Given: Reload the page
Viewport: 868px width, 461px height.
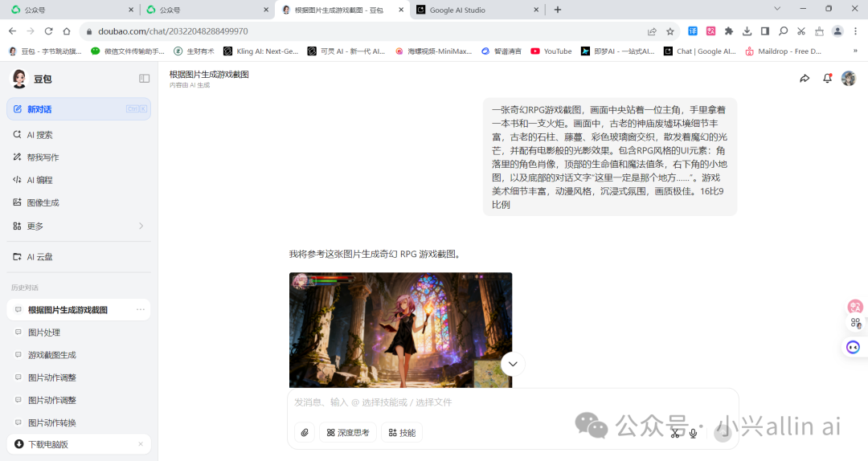Looking at the screenshot, I should pos(49,31).
